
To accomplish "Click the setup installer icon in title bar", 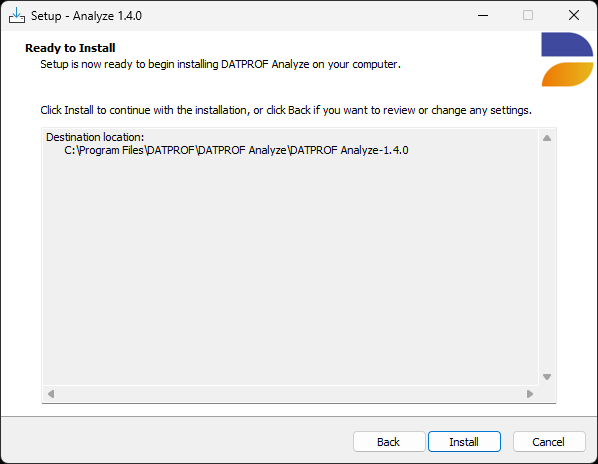I will tap(17, 16).
